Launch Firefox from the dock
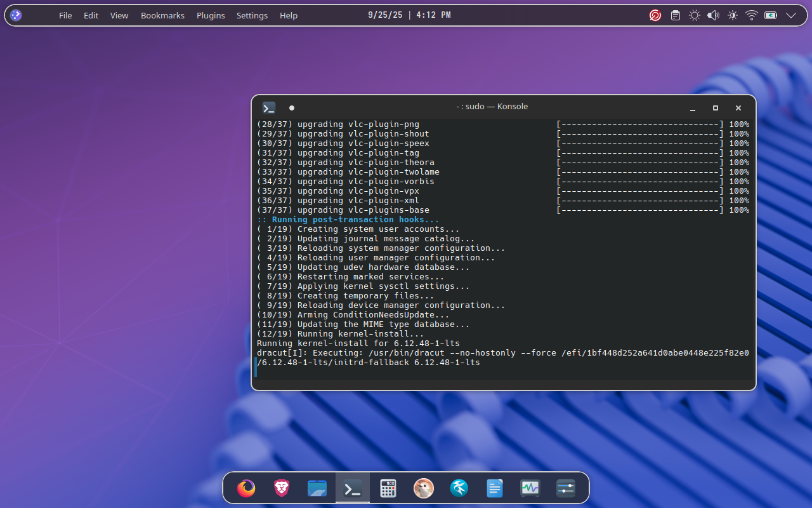 [246, 488]
